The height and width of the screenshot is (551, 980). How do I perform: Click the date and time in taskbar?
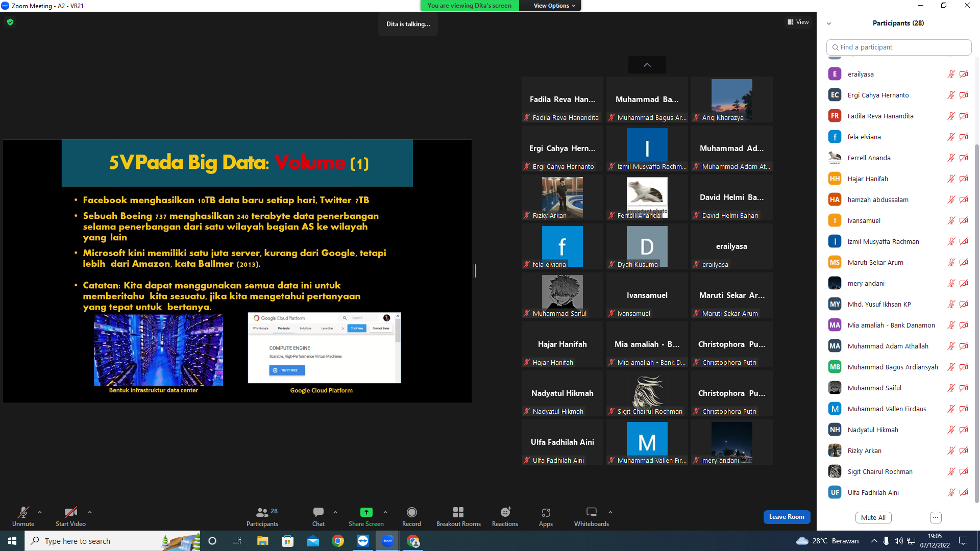[935, 541]
